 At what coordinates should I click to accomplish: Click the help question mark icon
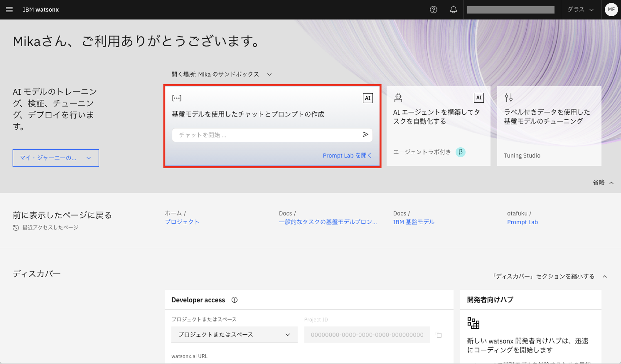433,10
